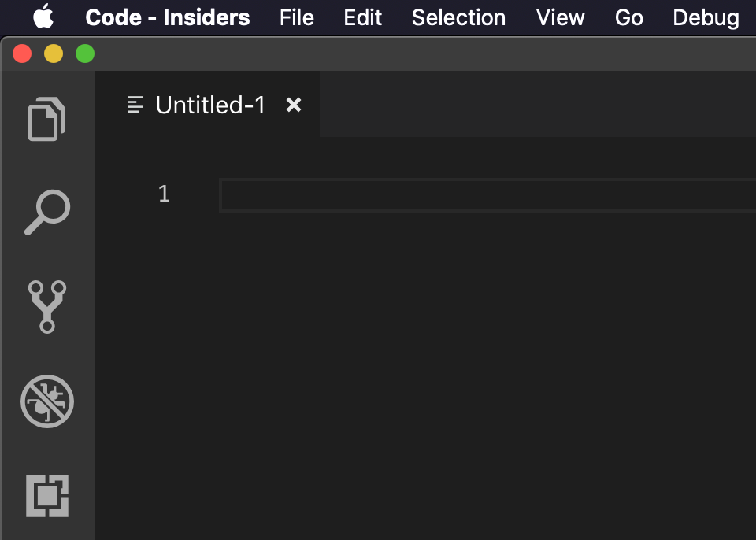Open the Code - Insiders application menu
Screen dimensions: 756x540
[x=167, y=18]
